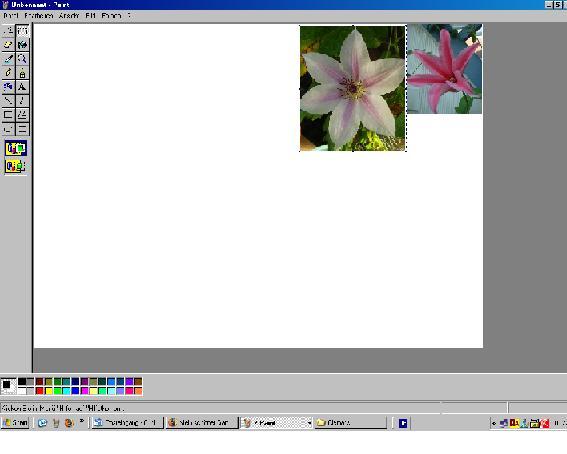This screenshot has height=454, width=567.
Task: Click the foreground/background color indicator box
Action: [x=8, y=386]
